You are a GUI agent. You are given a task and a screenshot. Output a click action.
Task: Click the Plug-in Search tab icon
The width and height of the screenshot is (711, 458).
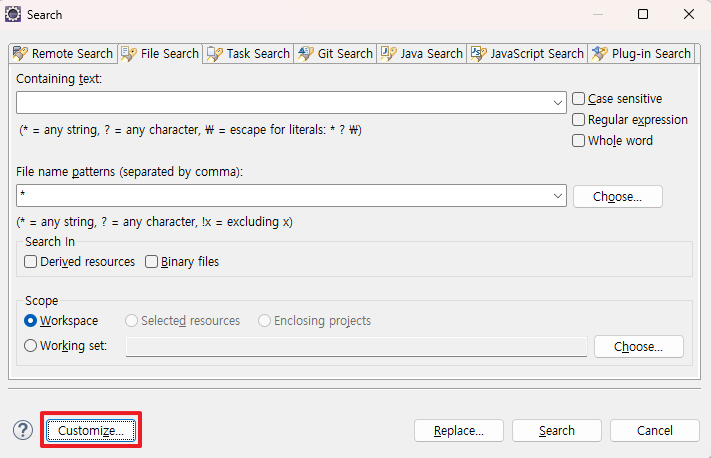pyautogui.click(x=599, y=54)
